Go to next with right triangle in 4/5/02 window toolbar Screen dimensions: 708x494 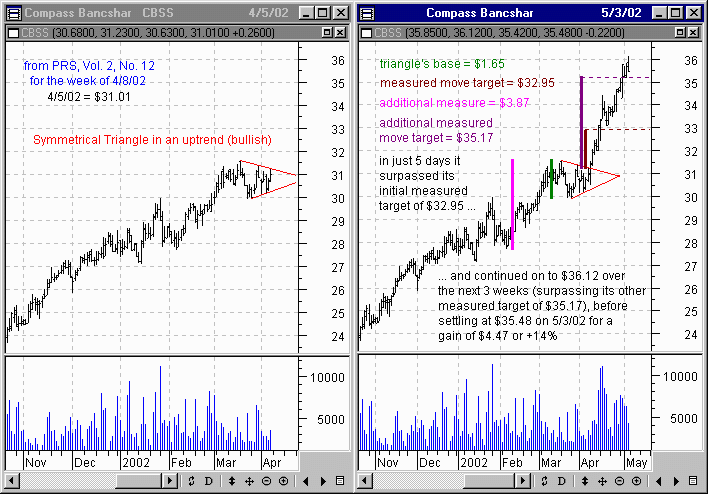point(323,481)
